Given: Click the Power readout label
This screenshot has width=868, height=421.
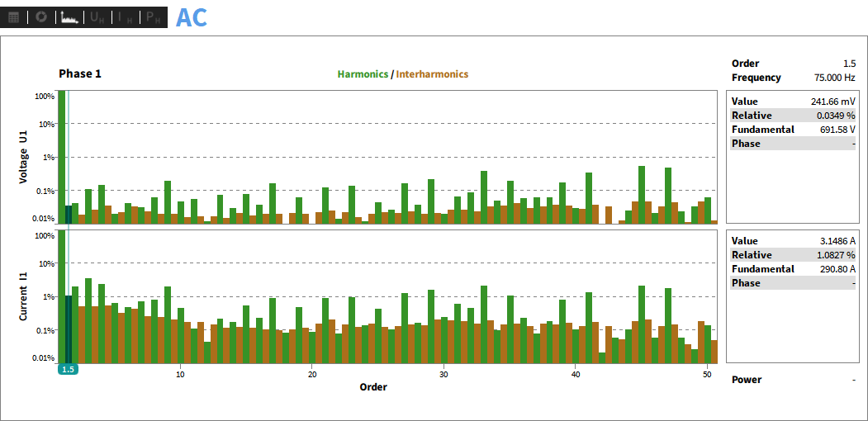Looking at the screenshot, I should pos(747,380).
